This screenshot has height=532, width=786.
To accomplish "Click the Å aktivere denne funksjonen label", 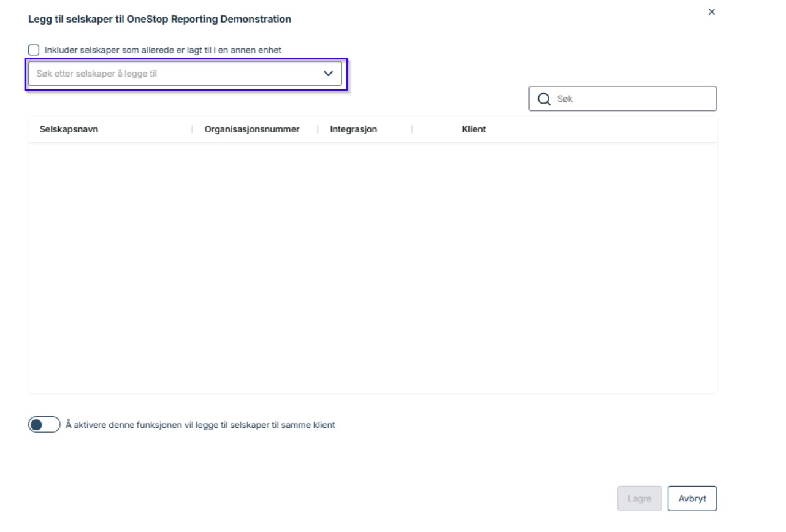I will pos(200,425).
